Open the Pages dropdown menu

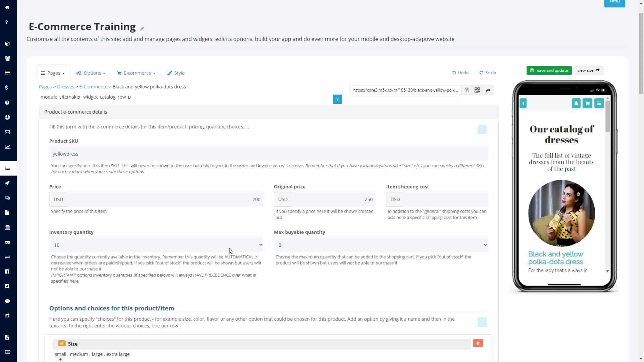click(x=53, y=73)
